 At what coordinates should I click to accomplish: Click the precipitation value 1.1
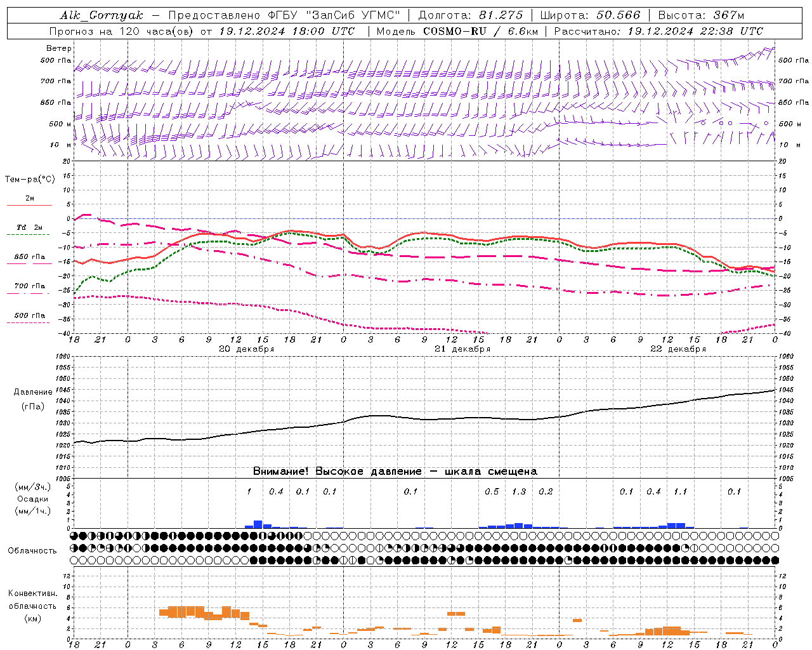click(x=680, y=491)
